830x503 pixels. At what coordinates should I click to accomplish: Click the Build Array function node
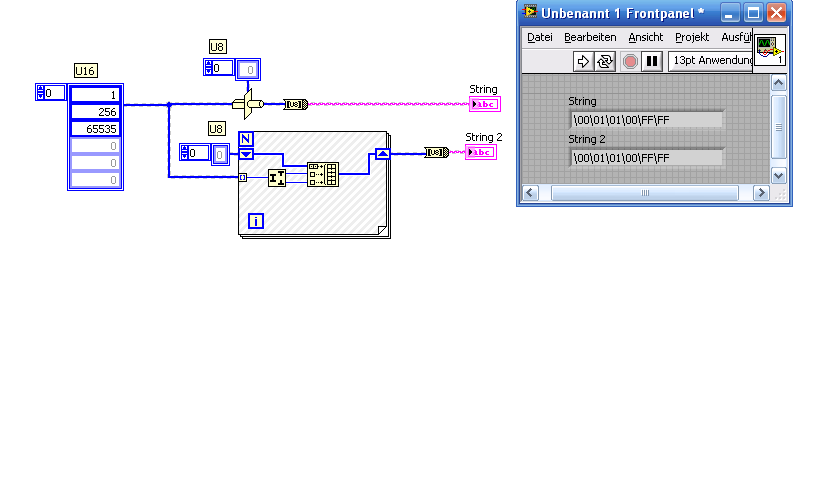point(323,174)
